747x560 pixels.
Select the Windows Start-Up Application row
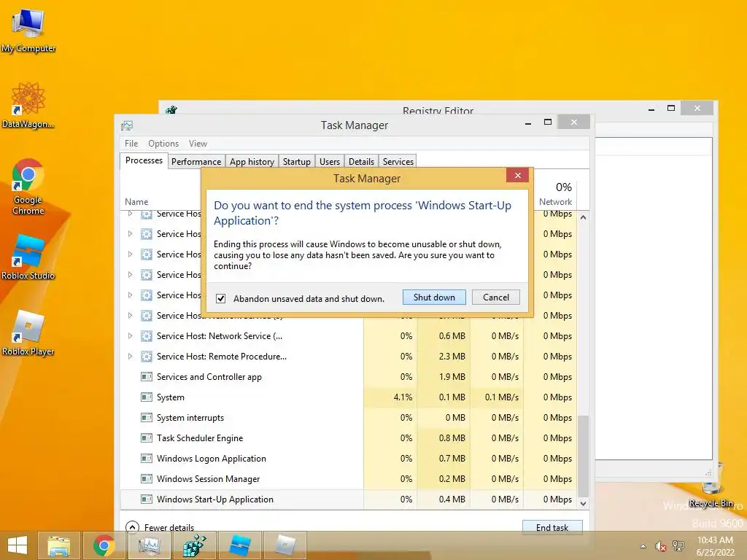(349, 499)
